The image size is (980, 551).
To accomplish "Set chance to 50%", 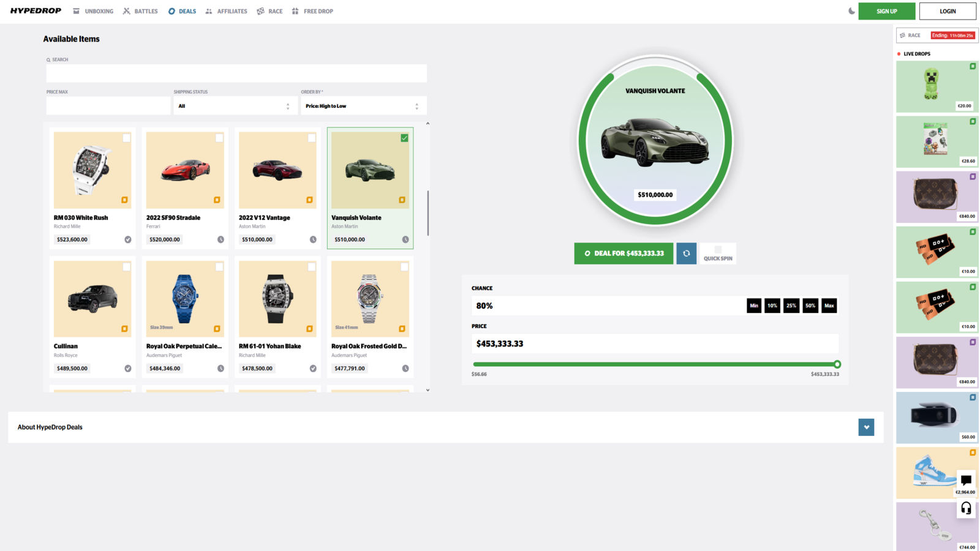I will [x=810, y=305].
